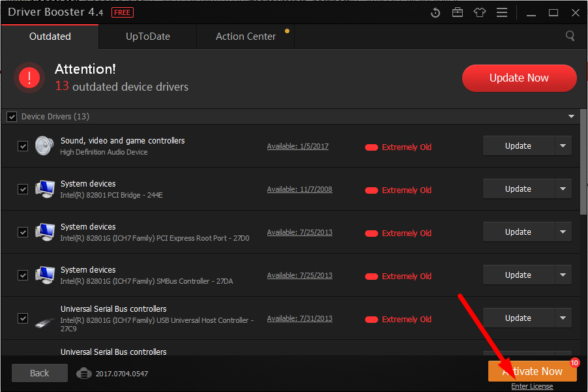Toggle the Device Drivers (13) select-all checkbox

point(12,117)
